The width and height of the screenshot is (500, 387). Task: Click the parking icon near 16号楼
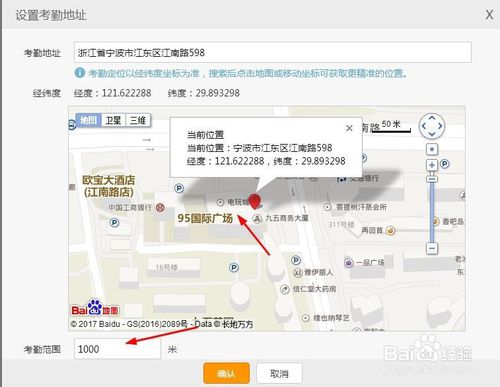(234, 267)
